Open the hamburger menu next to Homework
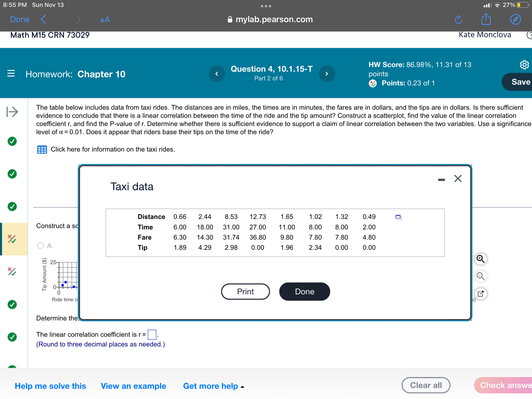Image resolution: width=532 pixels, height=399 pixels. (x=11, y=74)
